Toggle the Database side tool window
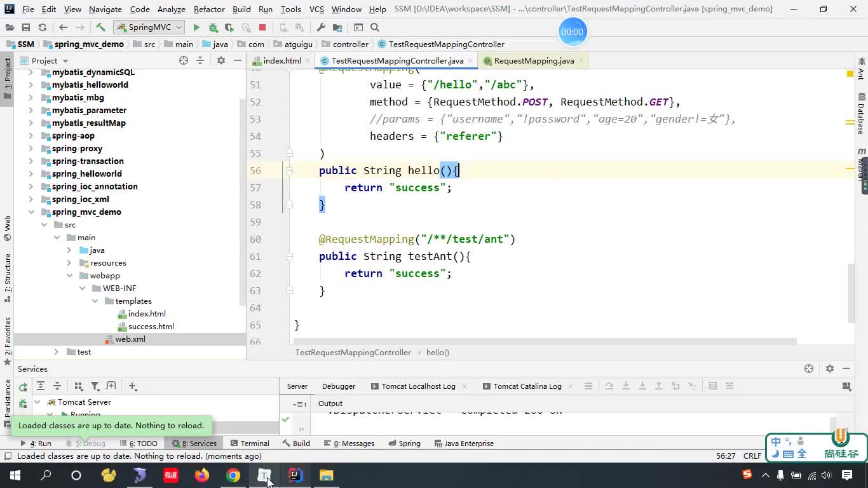868x488 pixels. click(x=862, y=114)
